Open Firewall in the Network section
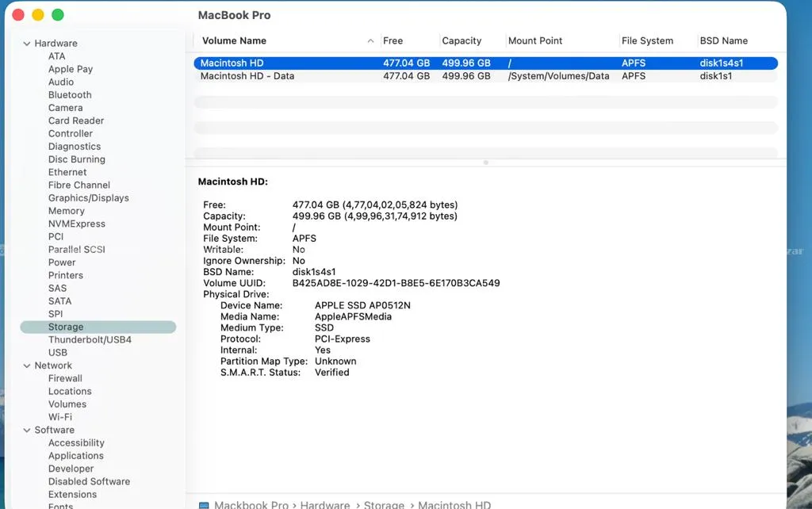The width and height of the screenshot is (812, 509). [x=65, y=378]
